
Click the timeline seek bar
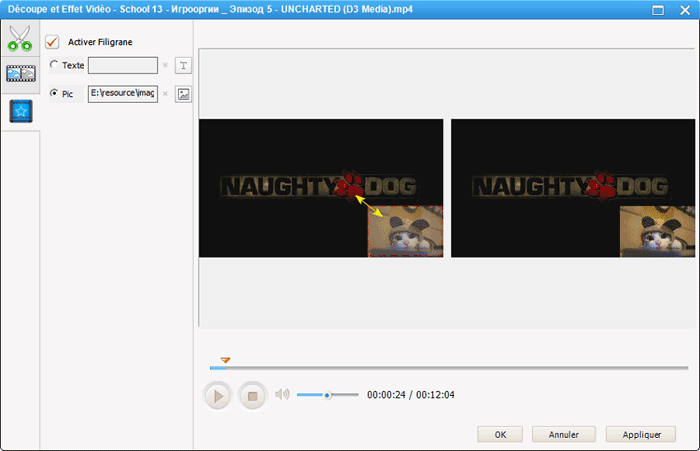click(x=449, y=368)
